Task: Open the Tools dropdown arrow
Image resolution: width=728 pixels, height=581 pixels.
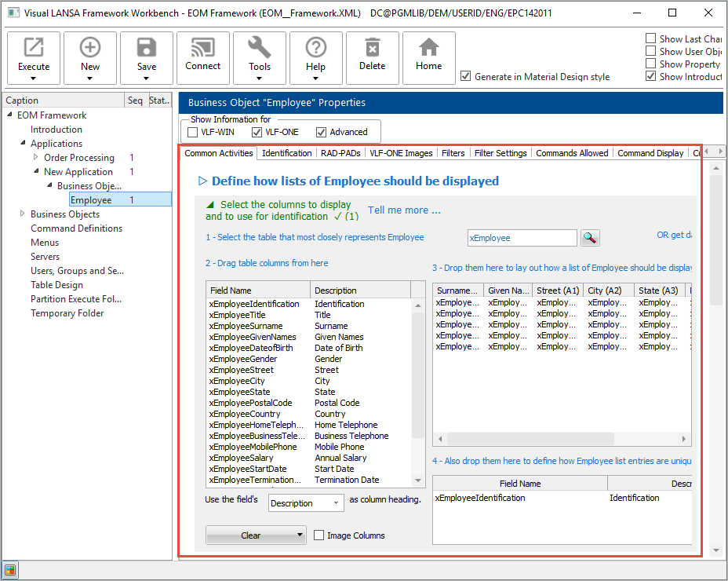Action: (260, 79)
